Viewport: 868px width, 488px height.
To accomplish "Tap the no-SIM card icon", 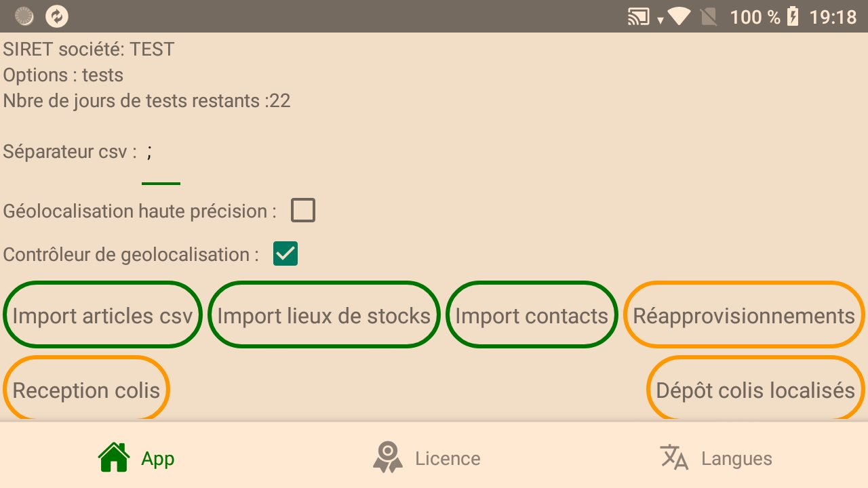I will [709, 16].
